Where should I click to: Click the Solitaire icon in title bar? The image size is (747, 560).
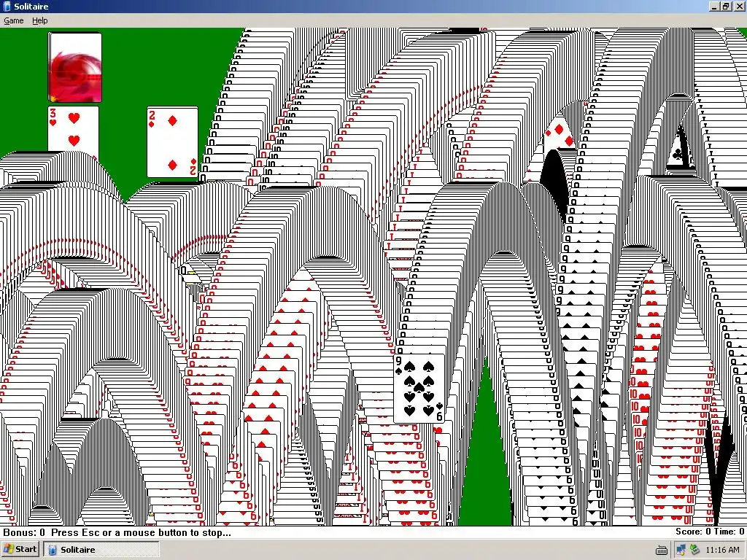coord(7,6)
